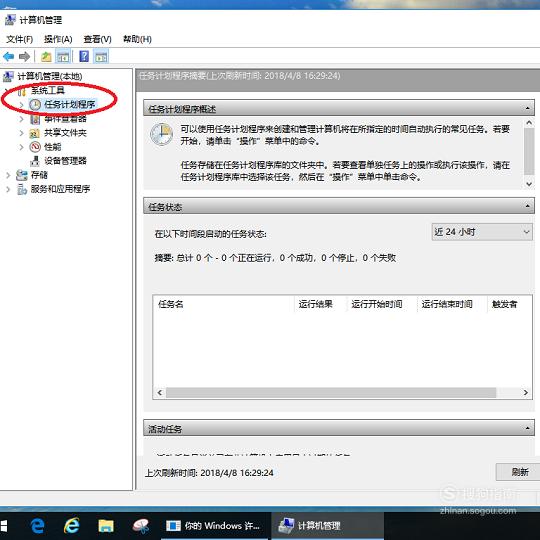Toggle the show/hide console tree icon

63,56
